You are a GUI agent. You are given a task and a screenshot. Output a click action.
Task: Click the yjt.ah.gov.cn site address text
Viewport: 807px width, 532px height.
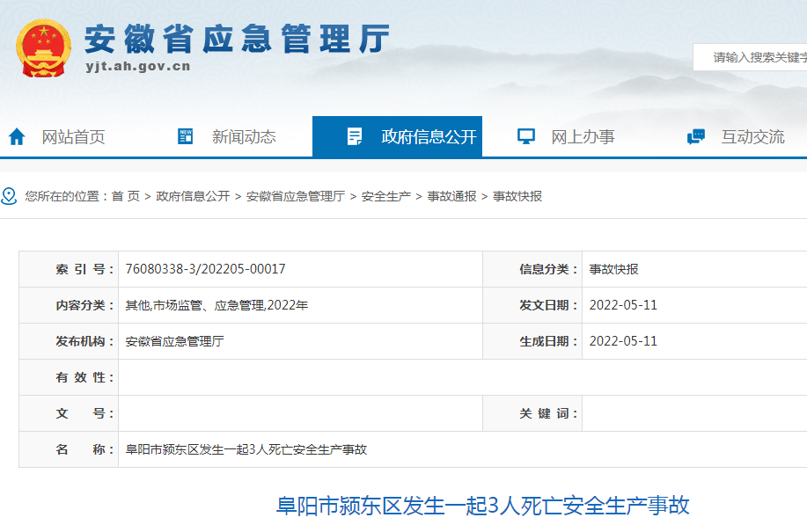pos(138,66)
